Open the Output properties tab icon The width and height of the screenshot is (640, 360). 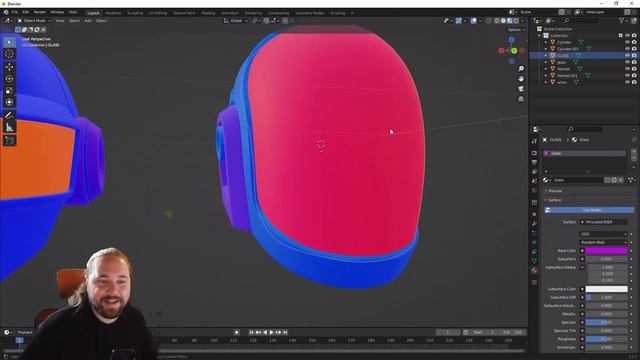pos(534,162)
